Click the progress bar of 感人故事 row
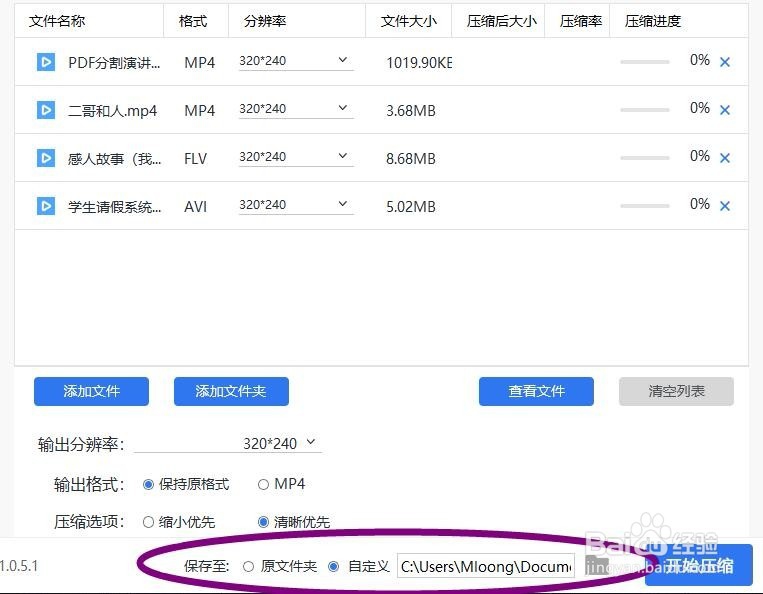This screenshot has width=763, height=594. point(645,158)
